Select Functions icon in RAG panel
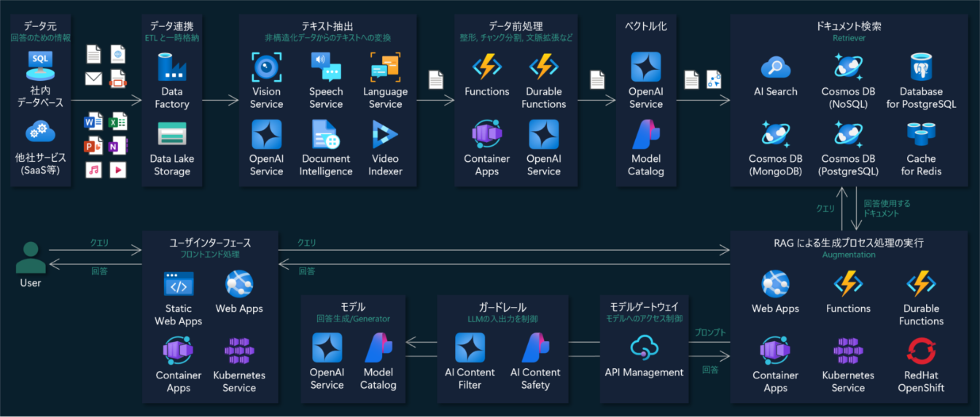This screenshot has height=417, width=980. (849, 284)
